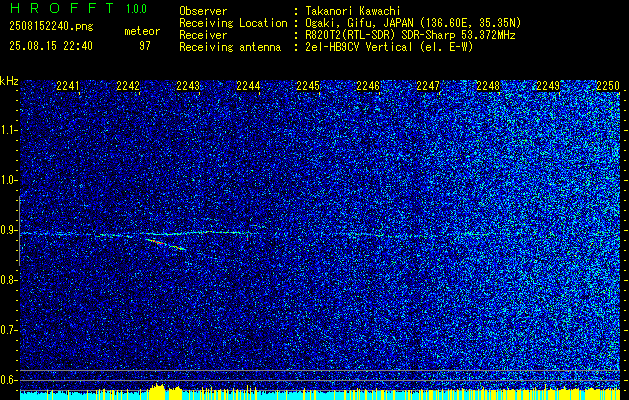Click the observer name Takanori Kawachi
The height and width of the screenshot is (400, 629).
[353, 11]
